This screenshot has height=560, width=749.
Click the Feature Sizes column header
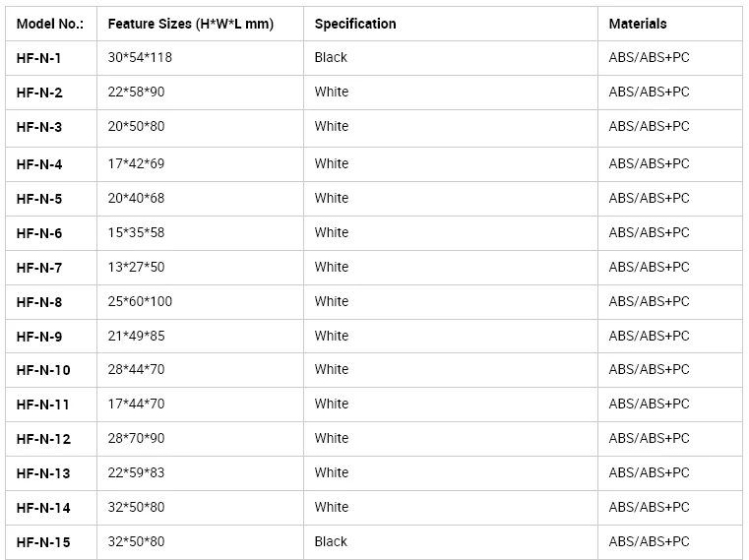point(191,24)
